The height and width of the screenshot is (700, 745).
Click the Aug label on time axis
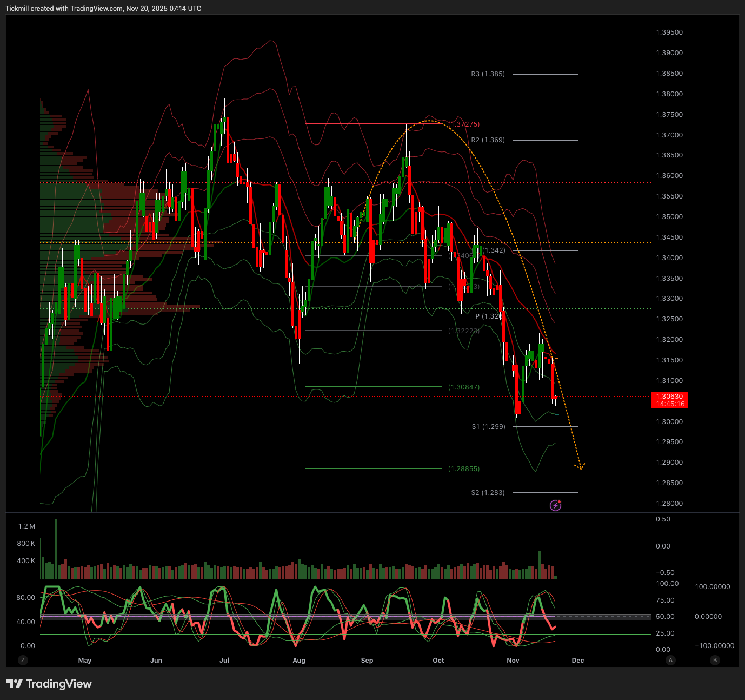299,661
